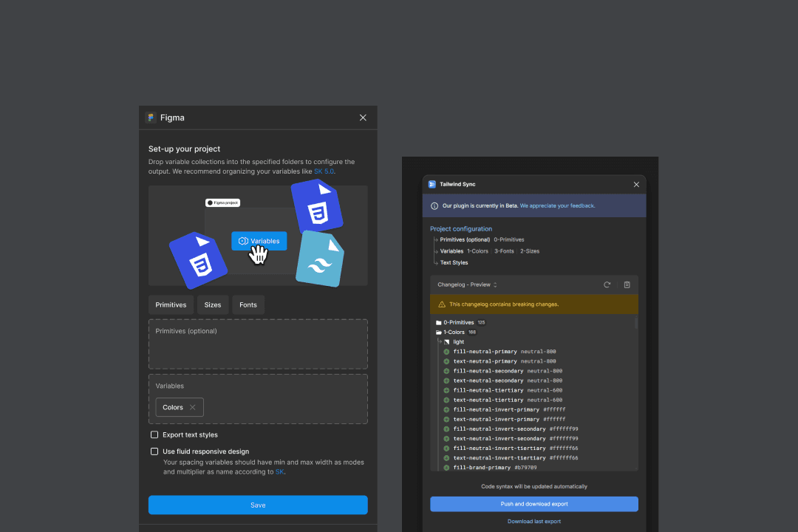
Task: Remove the Colors chip with its X
Action: click(192, 407)
